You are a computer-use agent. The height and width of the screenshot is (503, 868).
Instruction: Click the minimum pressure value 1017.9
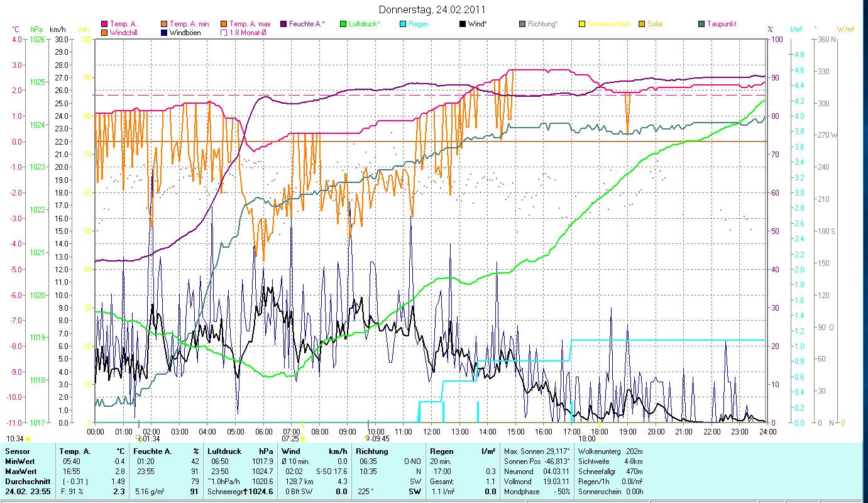click(x=261, y=462)
